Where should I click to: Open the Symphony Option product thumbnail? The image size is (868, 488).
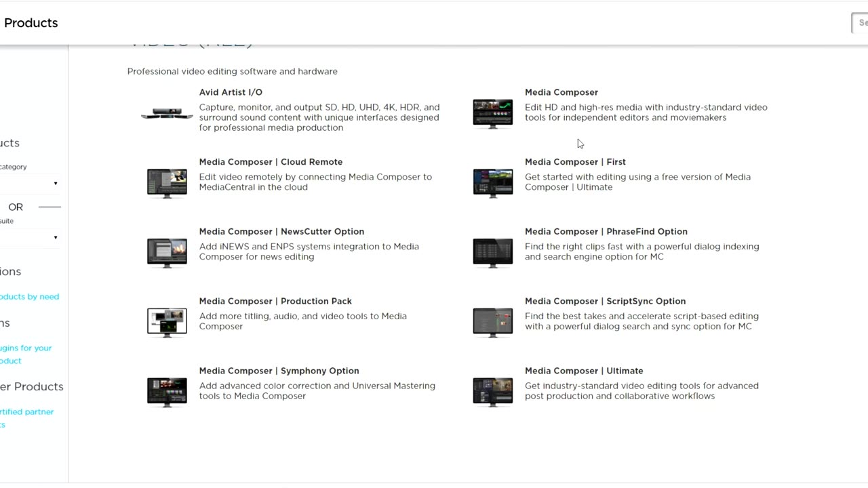tap(167, 392)
